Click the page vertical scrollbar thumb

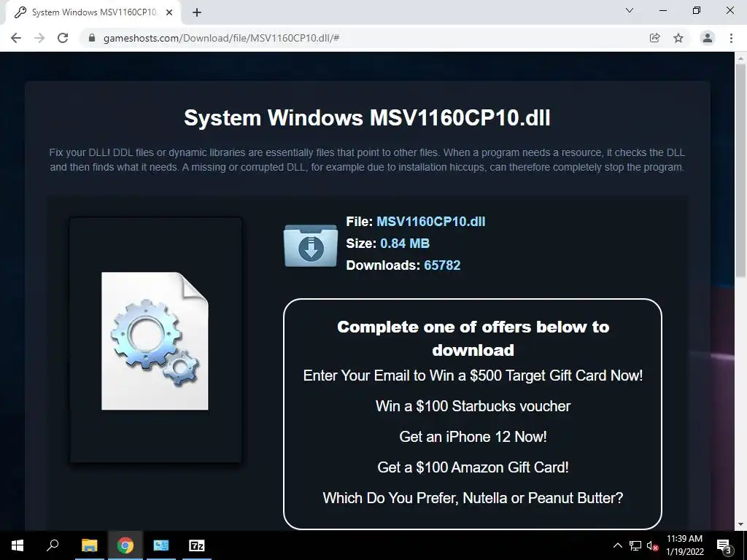click(740, 169)
